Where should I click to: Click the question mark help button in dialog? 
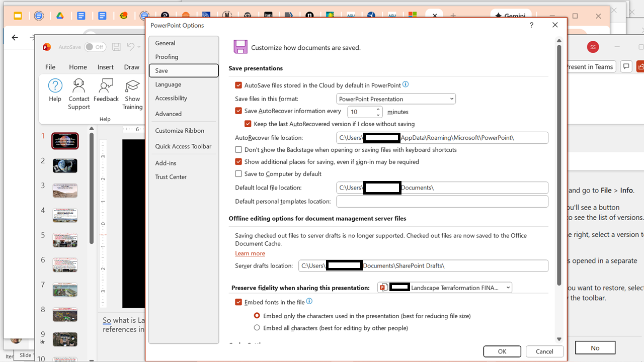click(531, 25)
